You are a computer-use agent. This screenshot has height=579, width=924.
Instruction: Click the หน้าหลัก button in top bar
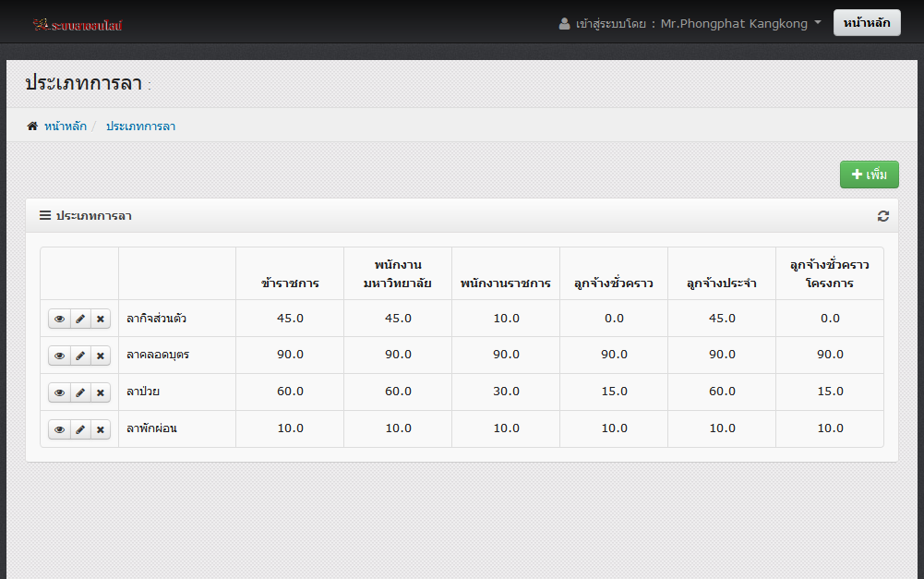tap(867, 22)
